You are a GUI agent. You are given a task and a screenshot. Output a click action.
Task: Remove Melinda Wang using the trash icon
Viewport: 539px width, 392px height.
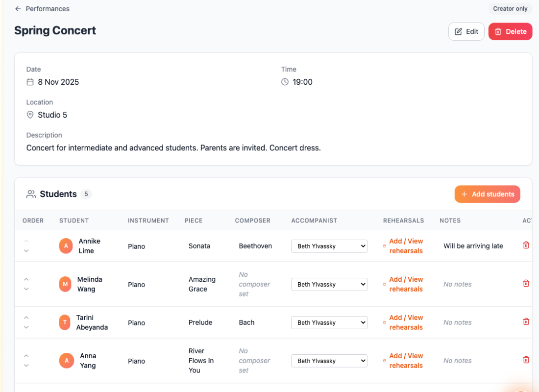point(526,283)
